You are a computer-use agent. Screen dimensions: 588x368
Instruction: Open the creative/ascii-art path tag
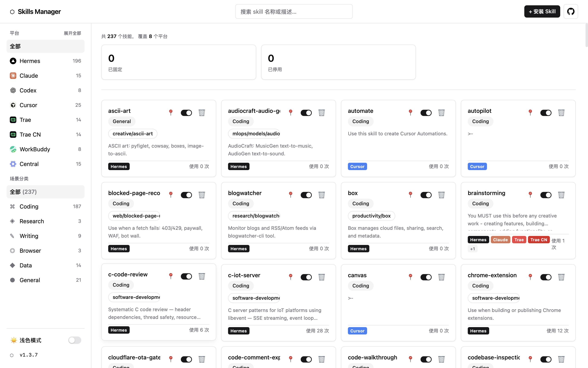133,134
